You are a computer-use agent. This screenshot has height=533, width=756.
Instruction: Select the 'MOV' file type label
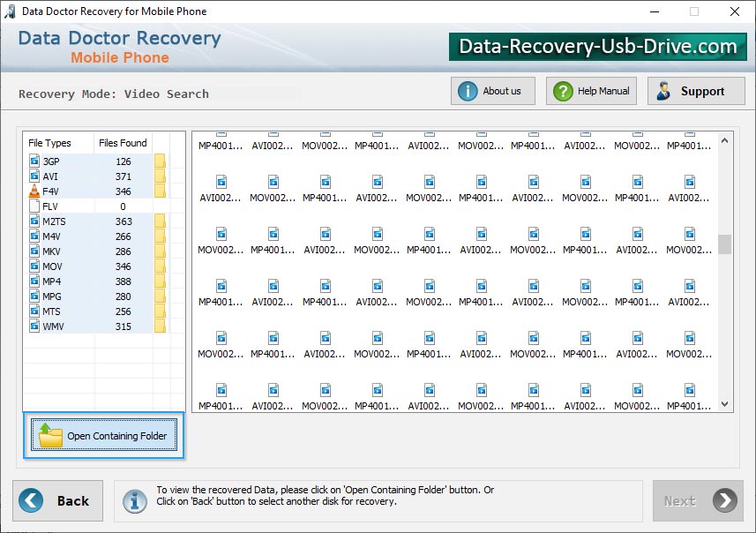53,266
